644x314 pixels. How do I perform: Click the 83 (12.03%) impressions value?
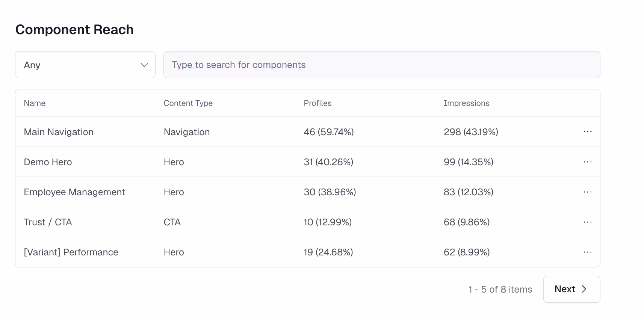click(x=469, y=192)
